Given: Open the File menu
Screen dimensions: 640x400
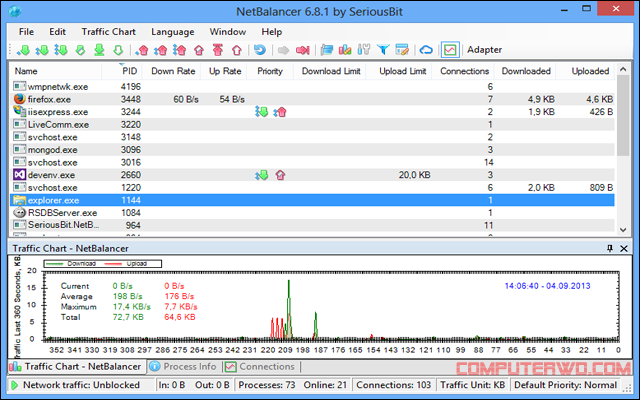Looking at the screenshot, I should coord(27,32).
